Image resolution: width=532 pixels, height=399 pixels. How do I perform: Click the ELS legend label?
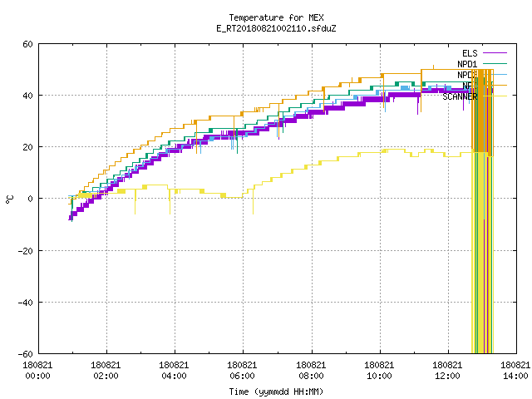pos(470,53)
